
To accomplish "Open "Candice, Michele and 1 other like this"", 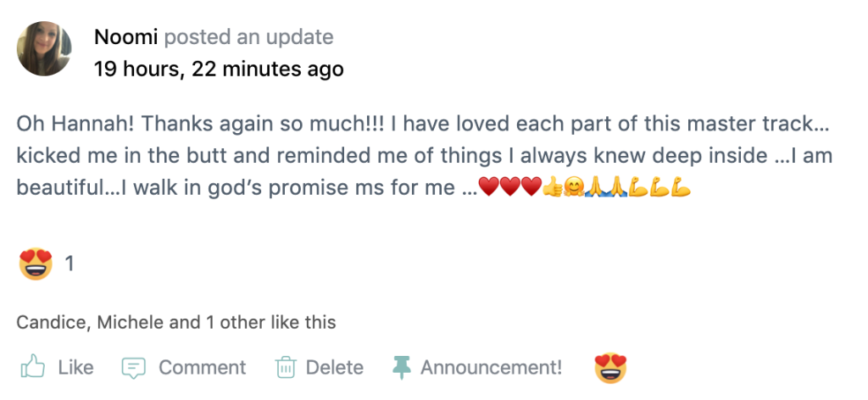I will [175, 322].
